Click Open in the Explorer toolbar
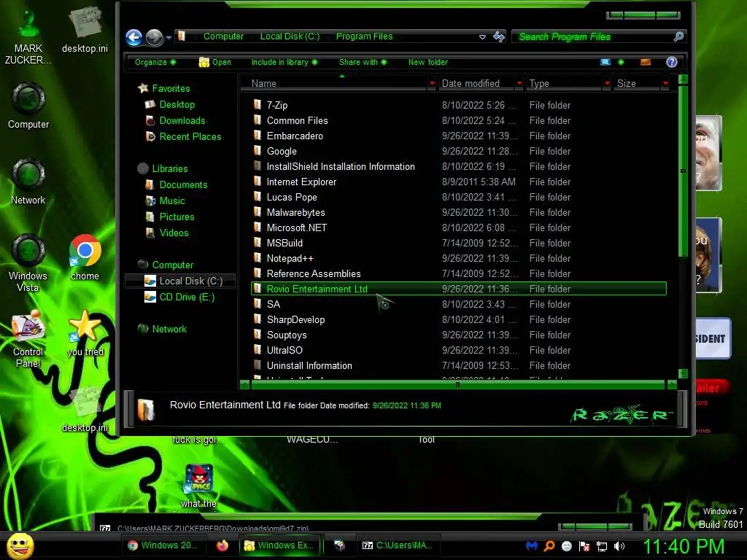 coord(215,63)
